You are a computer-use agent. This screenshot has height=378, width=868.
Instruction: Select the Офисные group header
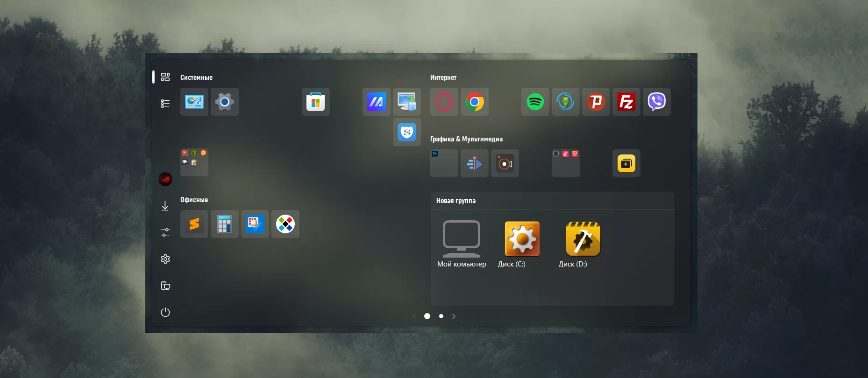point(194,200)
